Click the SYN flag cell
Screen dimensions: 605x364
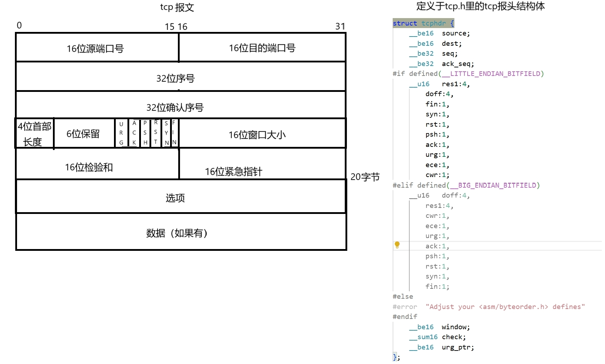point(166,133)
